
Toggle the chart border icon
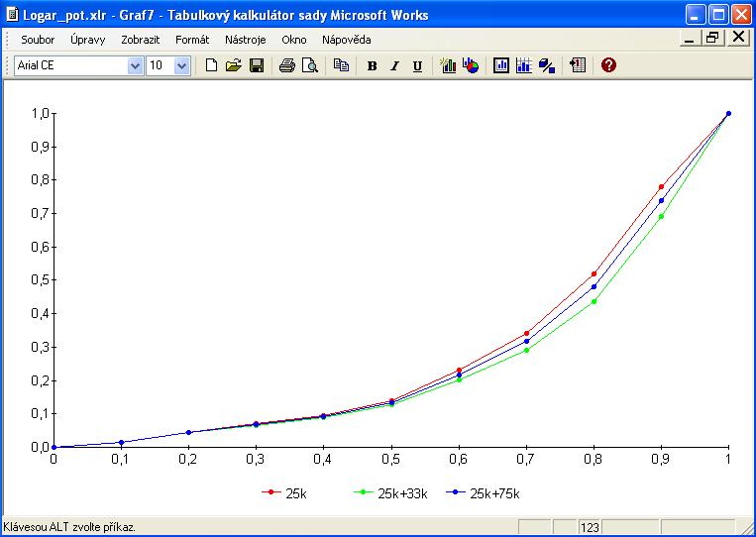501,65
